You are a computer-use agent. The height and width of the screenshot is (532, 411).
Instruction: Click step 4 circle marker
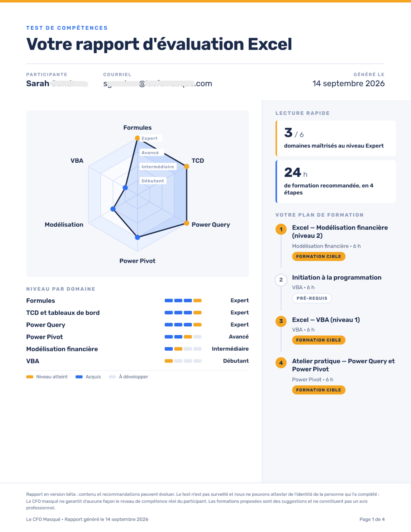(x=281, y=363)
